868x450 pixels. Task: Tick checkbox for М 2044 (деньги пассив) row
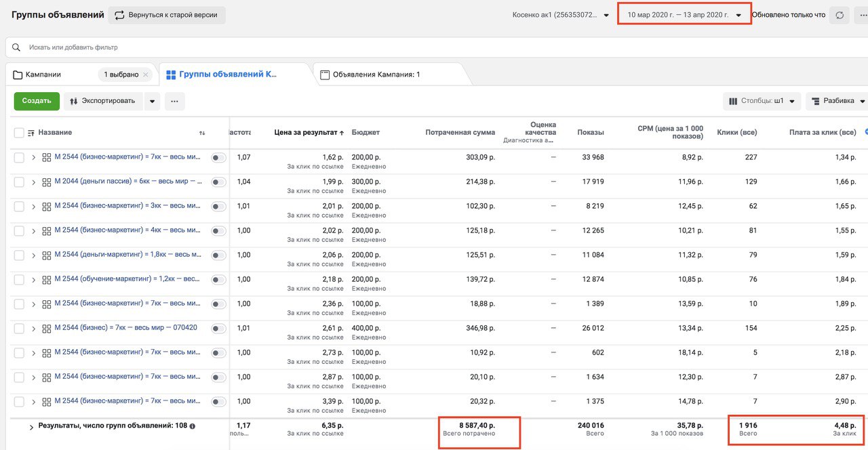[19, 182]
